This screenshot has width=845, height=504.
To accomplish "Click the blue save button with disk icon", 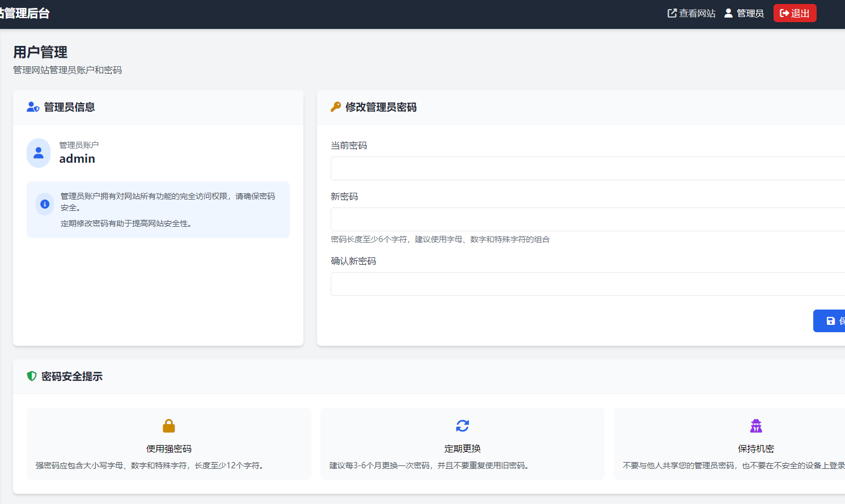I will (x=830, y=321).
